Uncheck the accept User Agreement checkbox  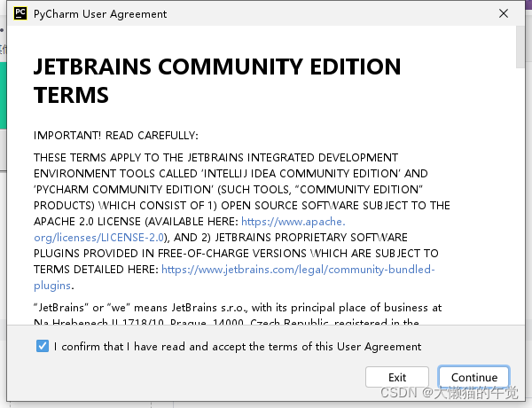(x=43, y=346)
